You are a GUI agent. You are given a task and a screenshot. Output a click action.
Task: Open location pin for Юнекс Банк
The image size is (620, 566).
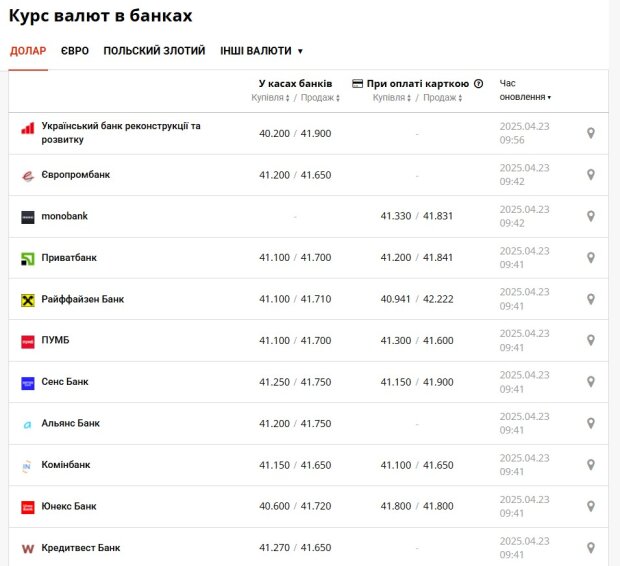coord(590,506)
